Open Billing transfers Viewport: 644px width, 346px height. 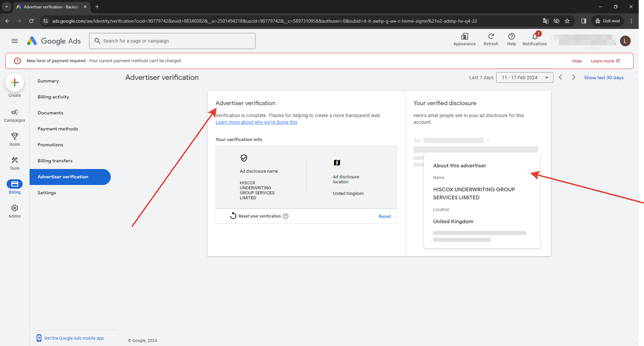point(55,161)
